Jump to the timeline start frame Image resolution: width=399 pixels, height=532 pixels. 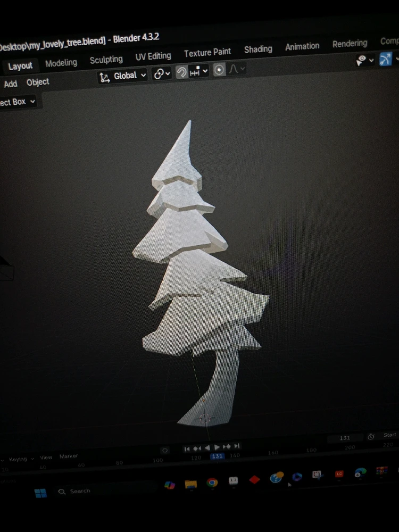coord(187,449)
